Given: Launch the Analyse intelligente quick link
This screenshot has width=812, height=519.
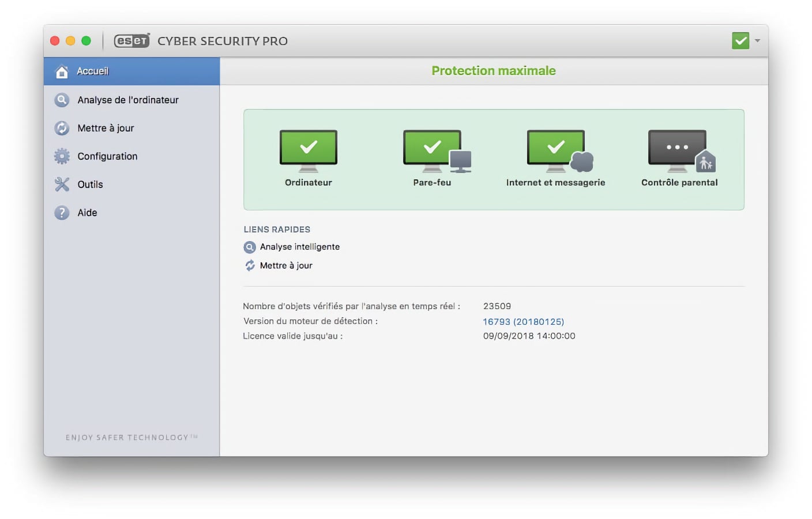Looking at the screenshot, I should click(x=300, y=247).
